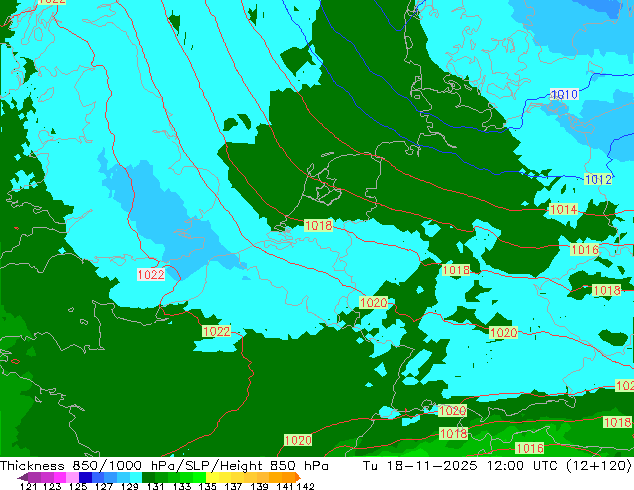Click the legend value 141
Image resolution: width=634 pixels, height=490 pixels.
tap(285, 486)
